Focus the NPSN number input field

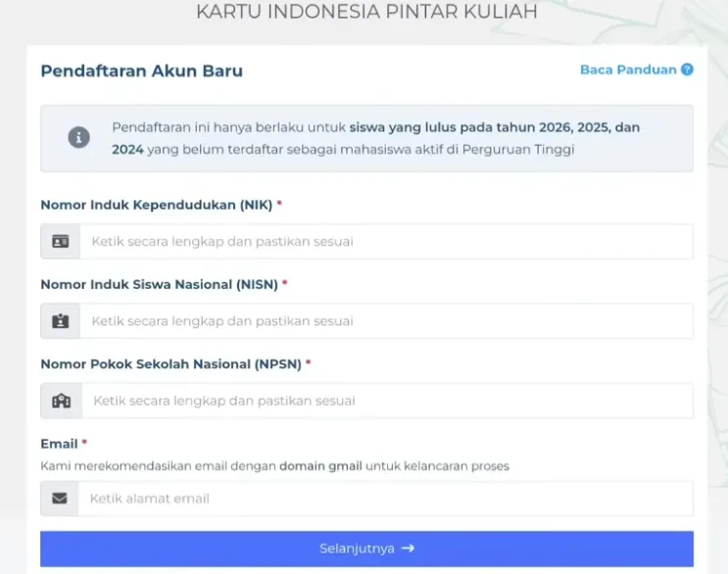[x=387, y=401]
